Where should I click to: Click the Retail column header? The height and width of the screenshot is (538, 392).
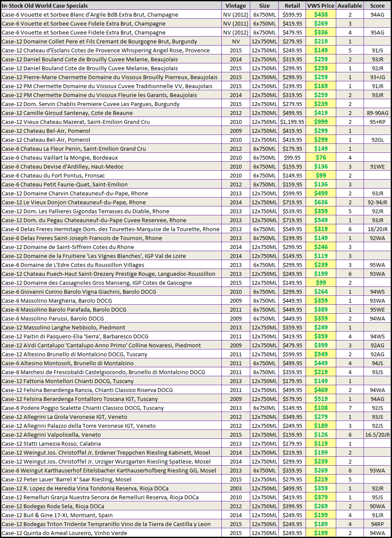pyautogui.click(x=292, y=6)
